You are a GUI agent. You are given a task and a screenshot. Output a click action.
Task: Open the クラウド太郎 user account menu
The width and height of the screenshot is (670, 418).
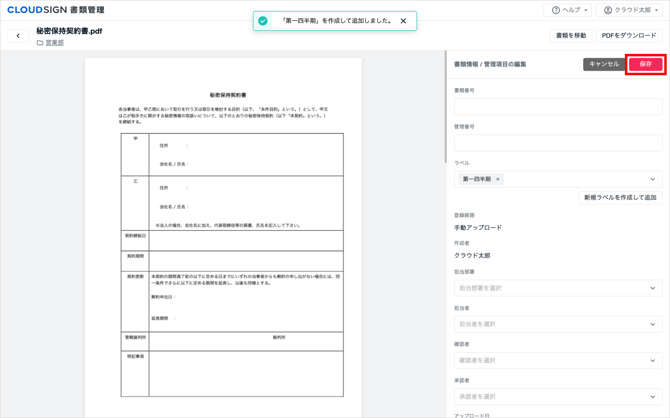[629, 10]
